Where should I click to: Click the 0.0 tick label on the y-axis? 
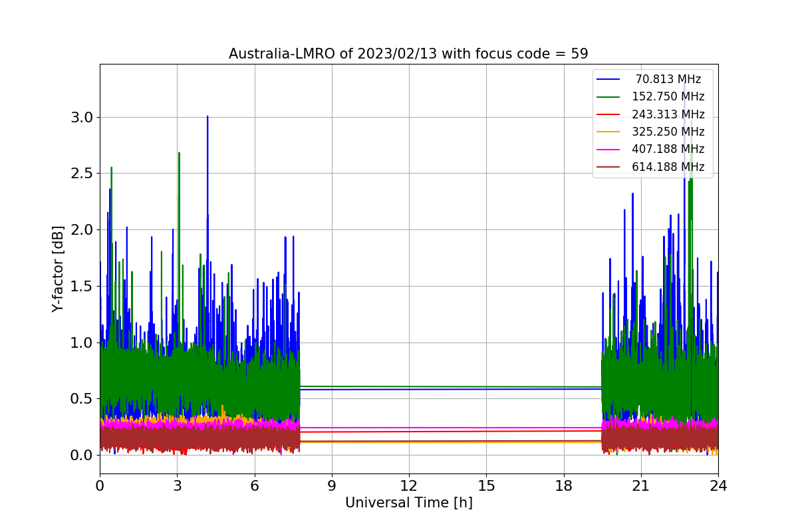(80, 456)
